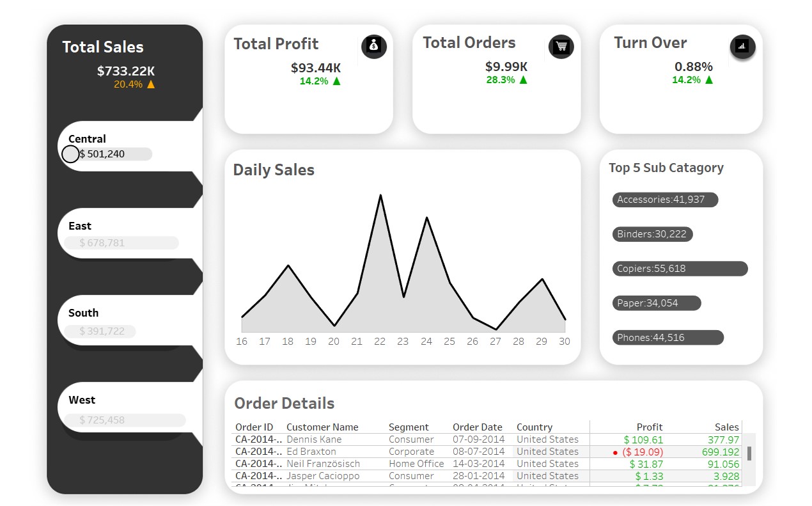Select the Phones:44,516 bar

click(668, 337)
